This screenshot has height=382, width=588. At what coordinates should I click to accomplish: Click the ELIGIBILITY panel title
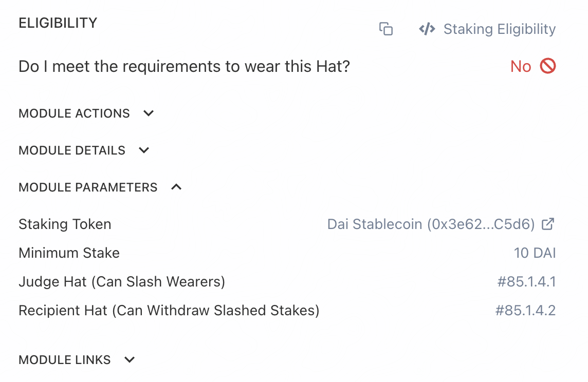[58, 23]
